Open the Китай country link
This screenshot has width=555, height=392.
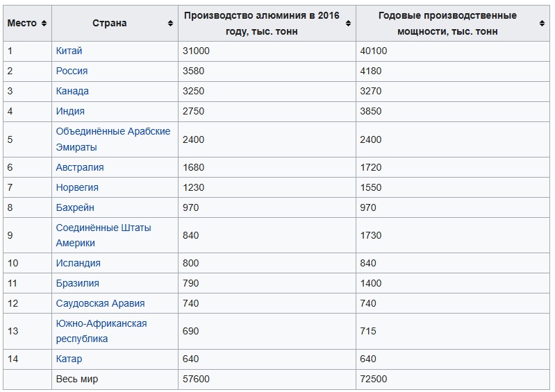click(69, 51)
